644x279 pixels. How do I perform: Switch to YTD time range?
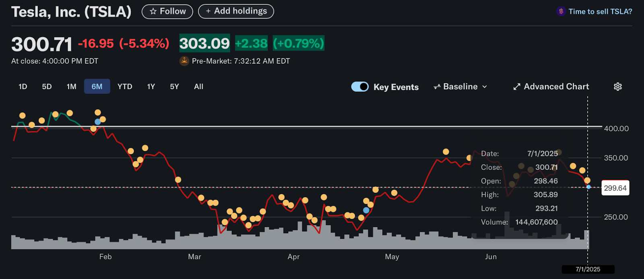click(x=125, y=87)
